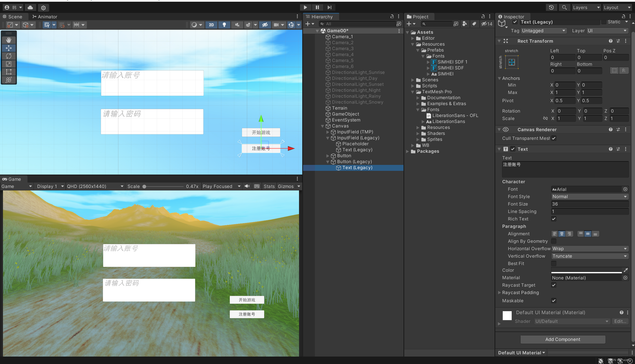Mute audio in the Game view
The height and width of the screenshot is (364, 635).
[247, 186]
